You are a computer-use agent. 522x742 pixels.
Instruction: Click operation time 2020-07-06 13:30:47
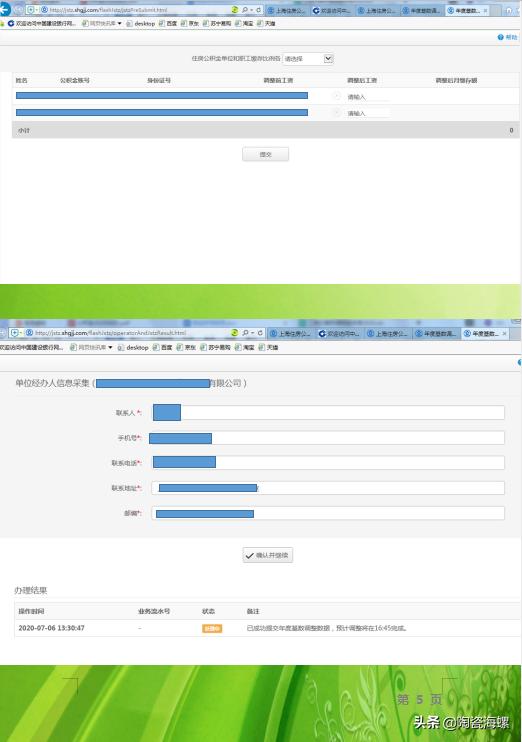[x=52, y=628]
